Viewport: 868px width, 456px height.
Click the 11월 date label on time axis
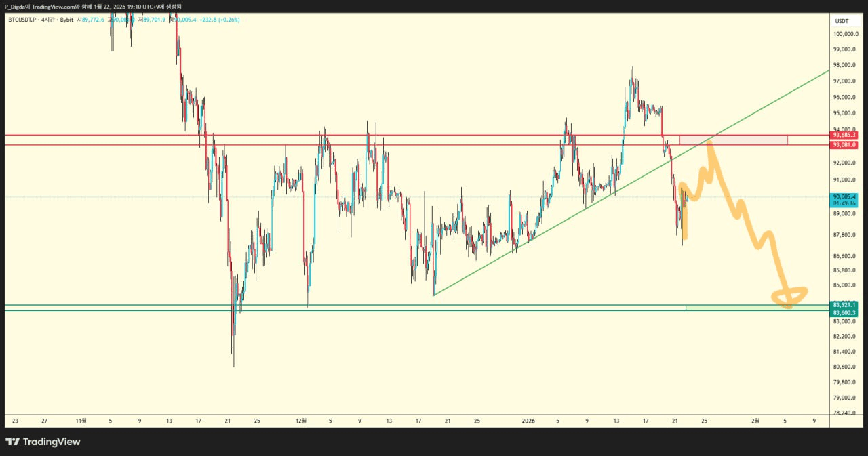81,421
